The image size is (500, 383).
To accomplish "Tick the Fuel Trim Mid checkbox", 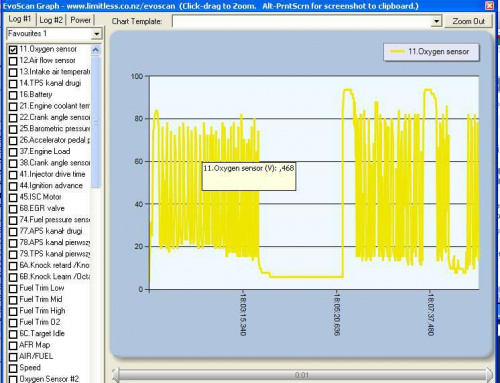I will [13, 300].
